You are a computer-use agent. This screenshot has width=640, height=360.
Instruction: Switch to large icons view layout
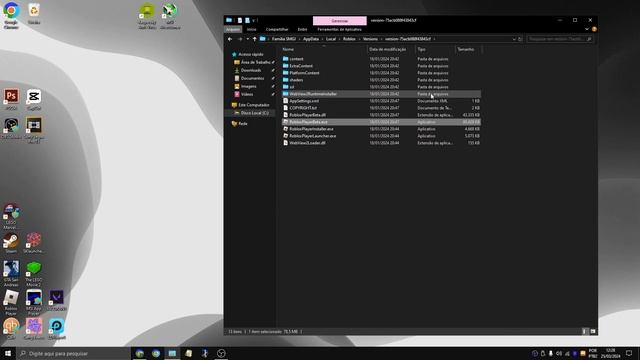click(593, 331)
